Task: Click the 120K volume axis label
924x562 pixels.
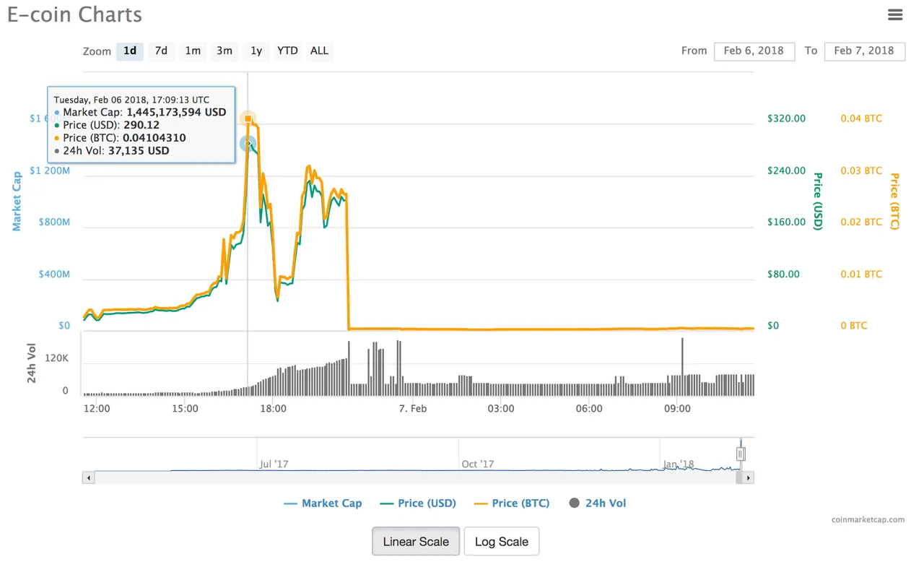Action: pyautogui.click(x=56, y=358)
